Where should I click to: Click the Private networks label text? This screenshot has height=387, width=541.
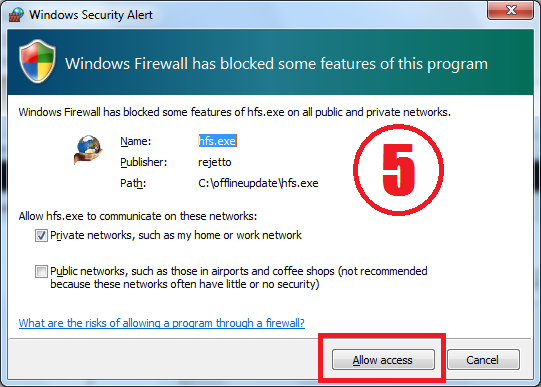[x=176, y=235]
